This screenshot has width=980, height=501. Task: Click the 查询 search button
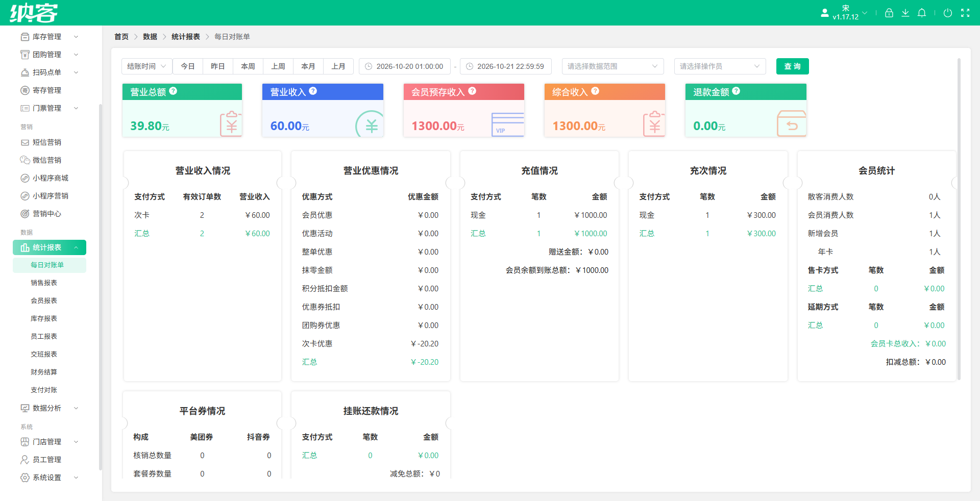(792, 66)
